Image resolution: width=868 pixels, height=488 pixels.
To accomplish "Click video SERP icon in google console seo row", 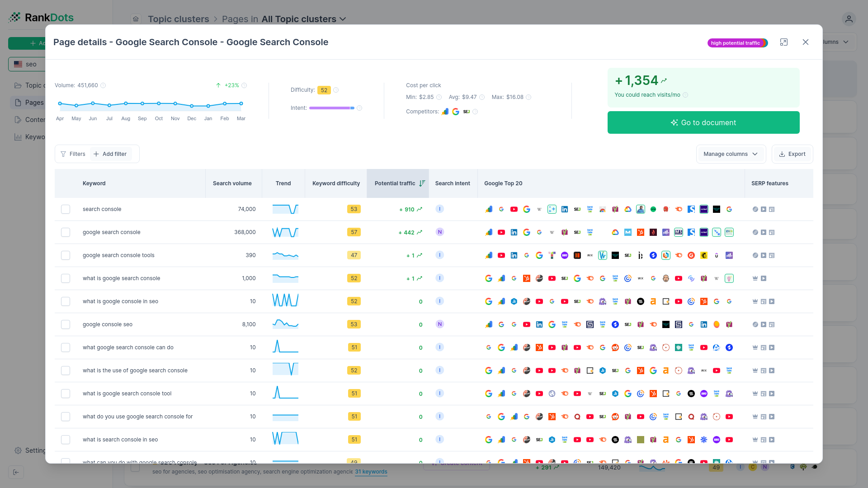I will coord(764,324).
